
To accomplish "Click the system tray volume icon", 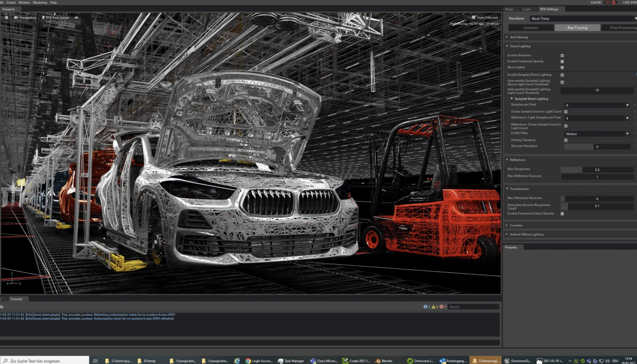I will pos(608,361).
